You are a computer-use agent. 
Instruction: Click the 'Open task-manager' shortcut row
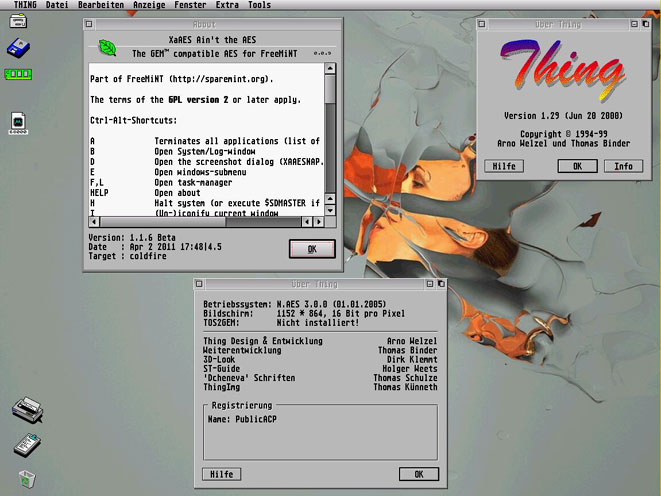161,182
